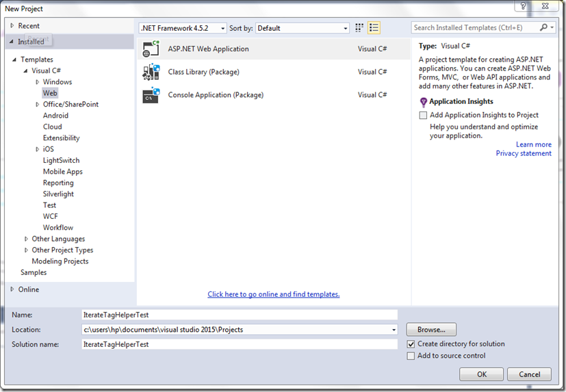566x392 pixels.
Task: Click the search magnifier icon
Action: (543, 27)
